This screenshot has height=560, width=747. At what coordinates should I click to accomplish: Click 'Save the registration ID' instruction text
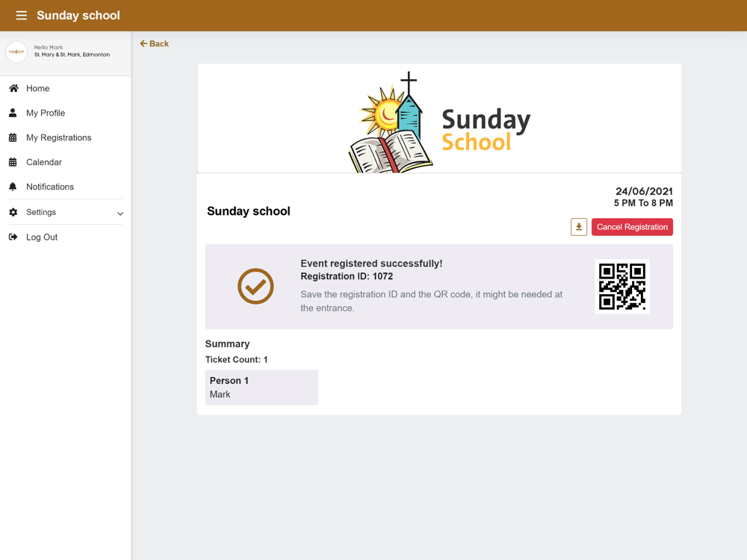tap(432, 301)
